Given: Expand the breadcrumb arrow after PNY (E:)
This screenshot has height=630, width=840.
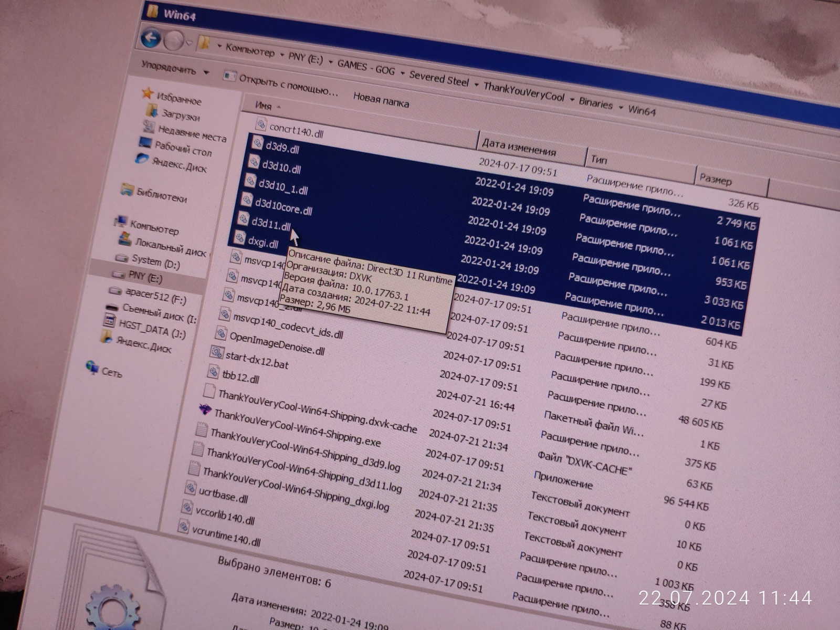Looking at the screenshot, I should tap(331, 62).
